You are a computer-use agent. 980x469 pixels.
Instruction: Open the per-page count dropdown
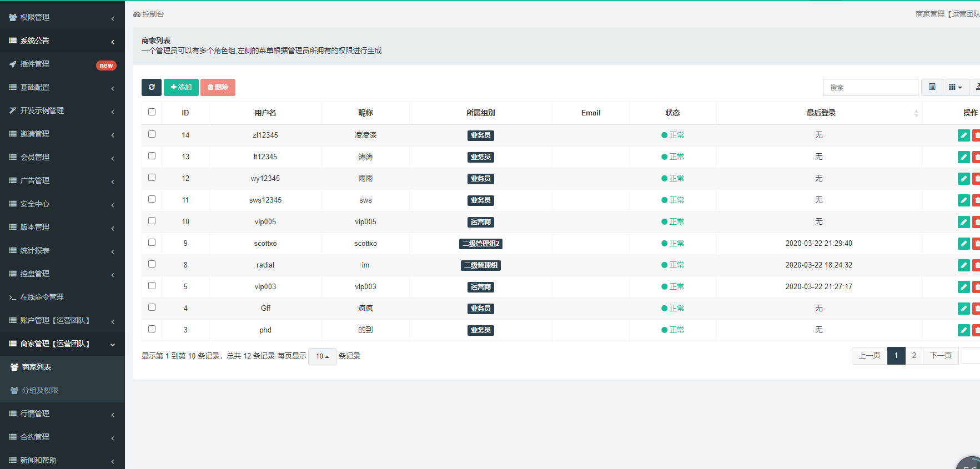(x=322, y=356)
